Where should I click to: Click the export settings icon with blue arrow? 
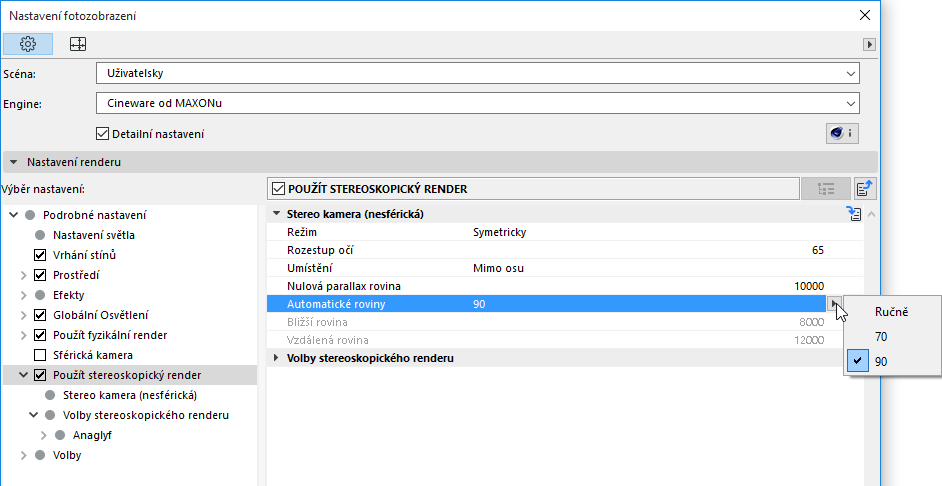[865, 189]
